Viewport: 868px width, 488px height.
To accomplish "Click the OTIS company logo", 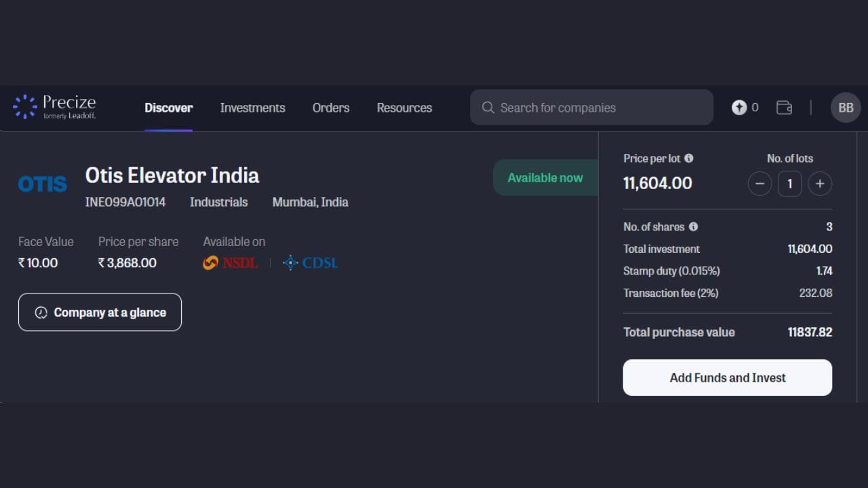I will 42,184.
